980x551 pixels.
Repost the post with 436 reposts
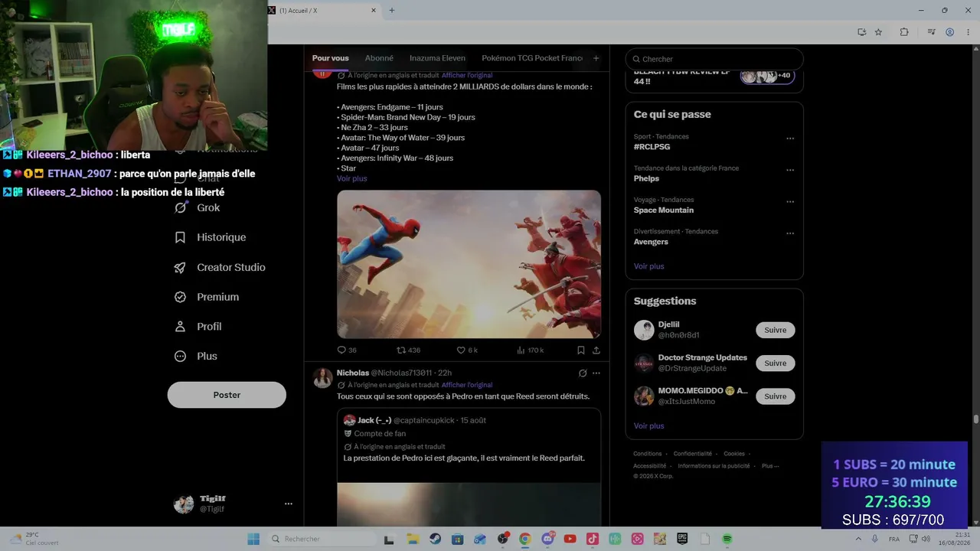408,350
